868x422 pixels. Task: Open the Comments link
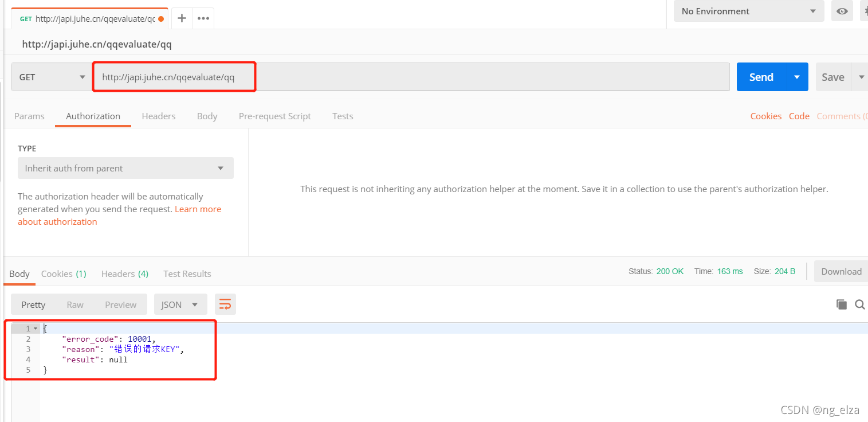pyautogui.click(x=842, y=116)
